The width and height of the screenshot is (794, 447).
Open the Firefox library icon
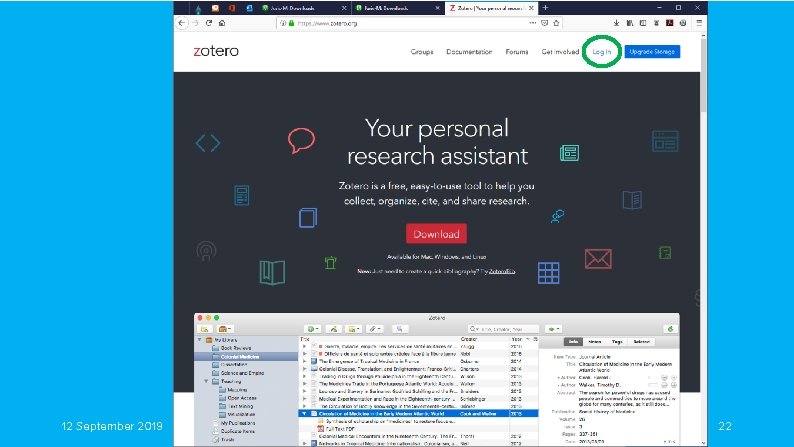(x=630, y=23)
